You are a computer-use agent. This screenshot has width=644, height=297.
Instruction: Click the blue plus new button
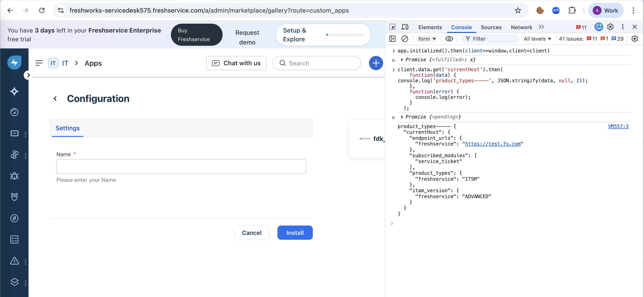coord(376,63)
